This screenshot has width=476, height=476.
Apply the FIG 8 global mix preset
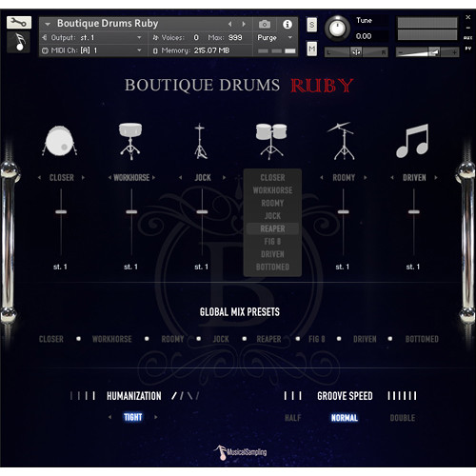click(317, 339)
